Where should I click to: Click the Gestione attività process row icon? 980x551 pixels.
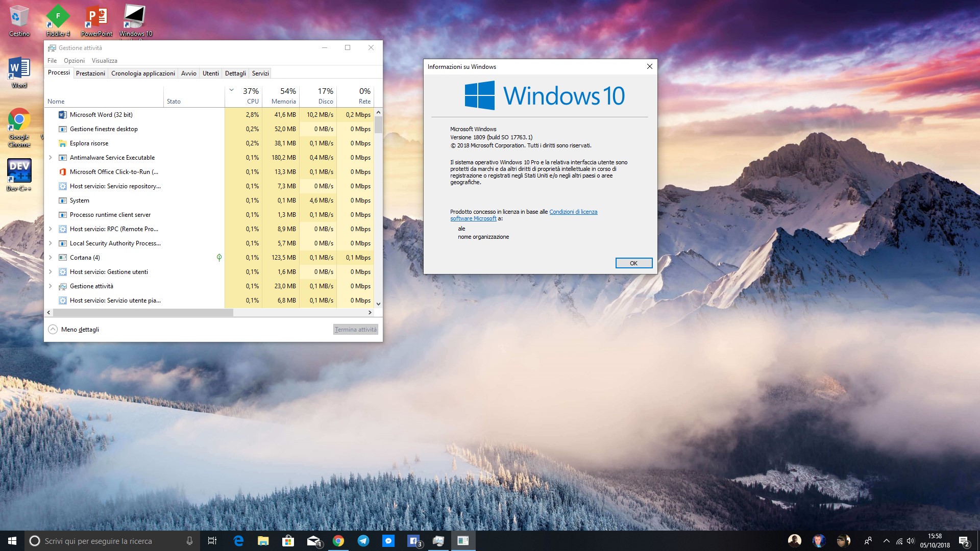point(63,286)
